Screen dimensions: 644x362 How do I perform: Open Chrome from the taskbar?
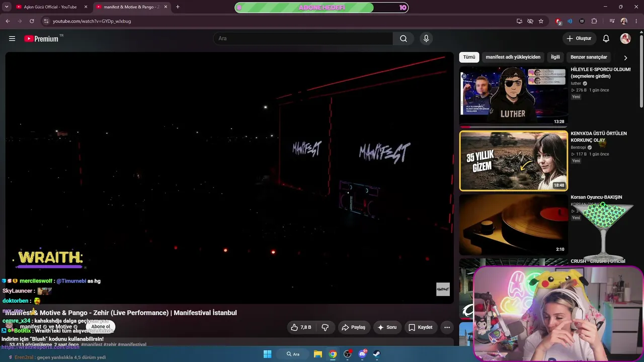(333, 354)
